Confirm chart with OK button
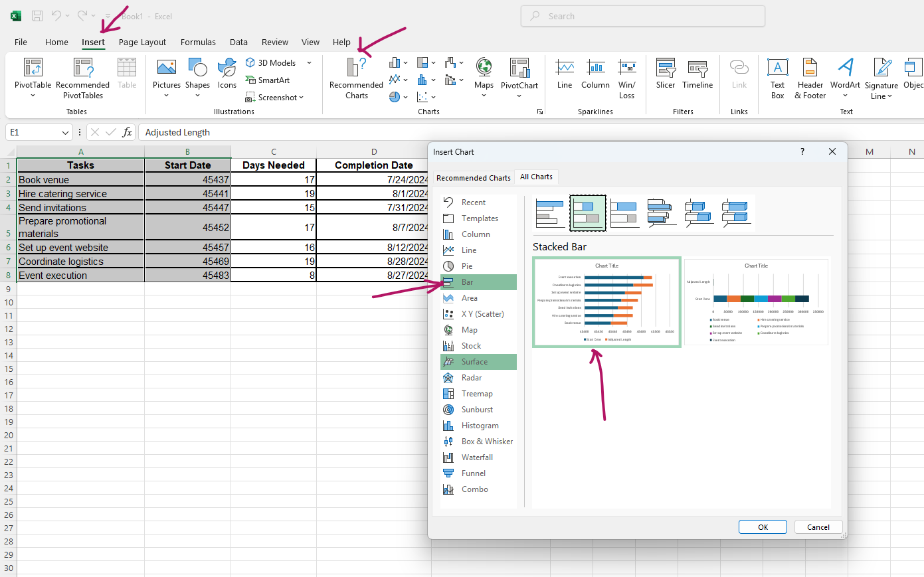Image resolution: width=924 pixels, height=577 pixels. click(763, 527)
